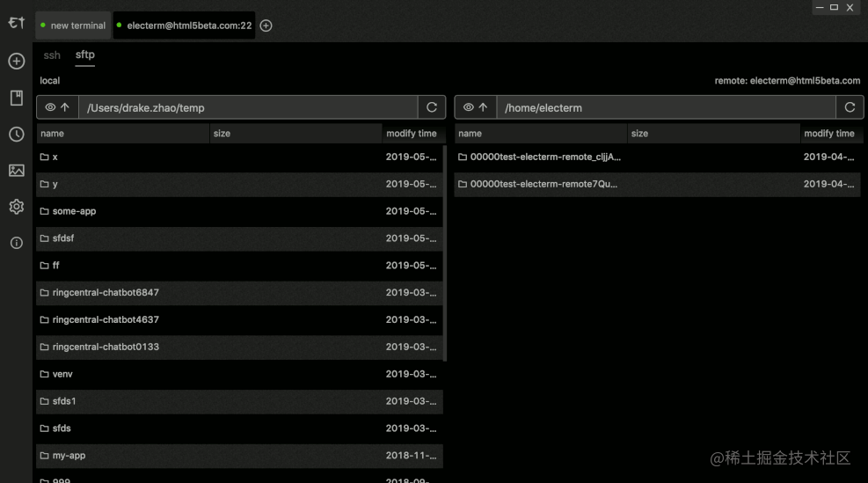Maximize the electerm window
The height and width of the screenshot is (483, 868).
[x=835, y=7]
